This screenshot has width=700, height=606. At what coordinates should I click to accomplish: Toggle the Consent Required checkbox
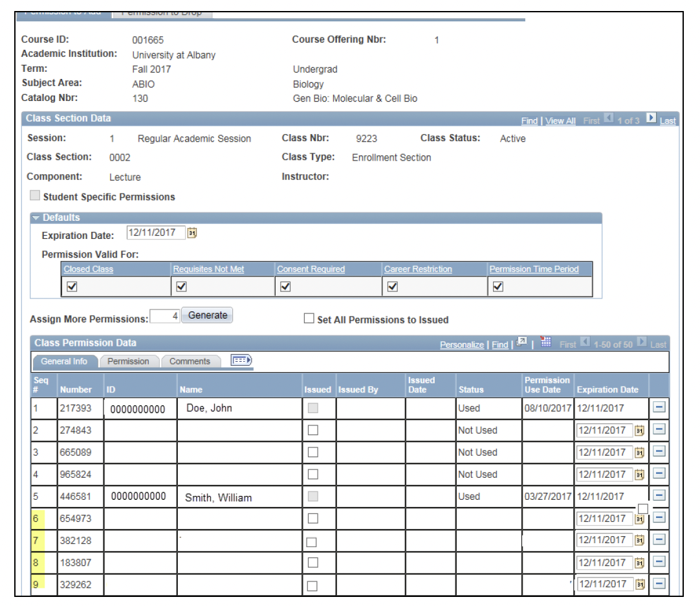coord(285,287)
